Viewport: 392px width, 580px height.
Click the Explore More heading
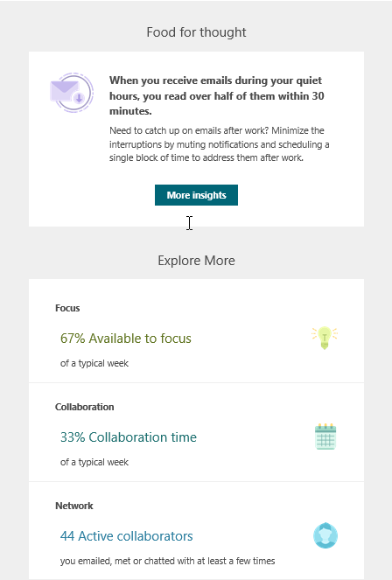coord(196,261)
